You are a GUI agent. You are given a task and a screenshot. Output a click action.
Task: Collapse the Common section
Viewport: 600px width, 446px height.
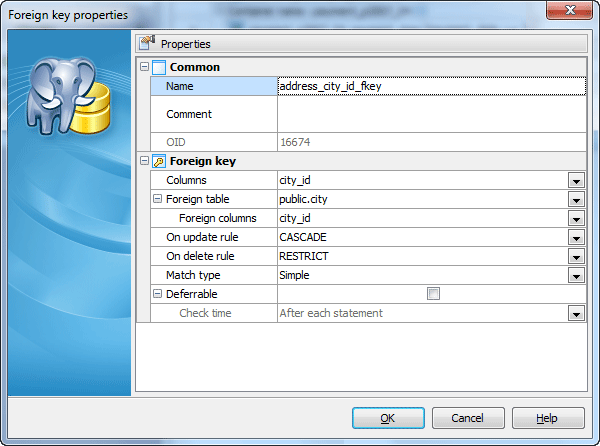[144, 67]
